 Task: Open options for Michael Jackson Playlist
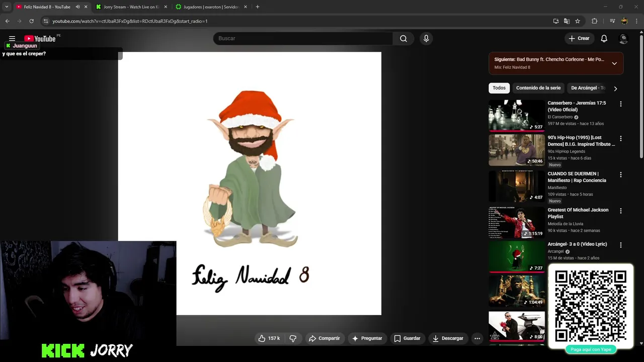620,211
